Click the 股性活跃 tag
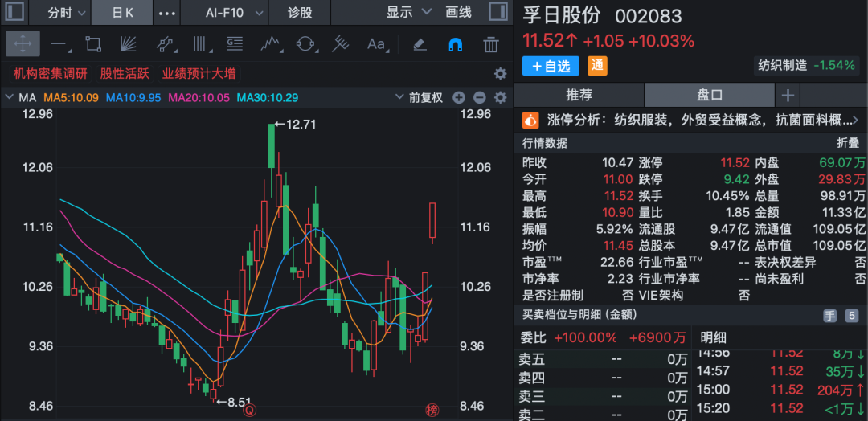Viewport: 868px width, 421px height. coord(125,74)
